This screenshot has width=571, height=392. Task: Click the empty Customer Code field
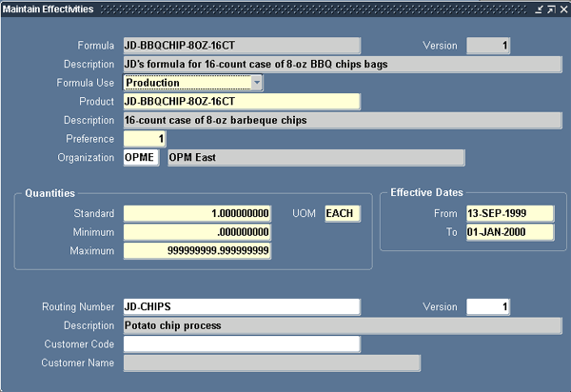(241, 344)
